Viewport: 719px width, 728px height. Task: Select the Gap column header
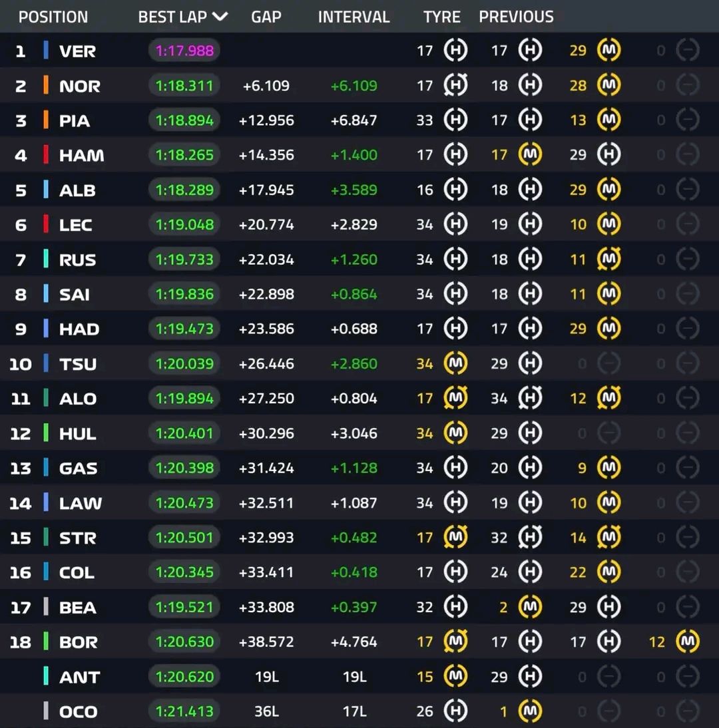266,17
